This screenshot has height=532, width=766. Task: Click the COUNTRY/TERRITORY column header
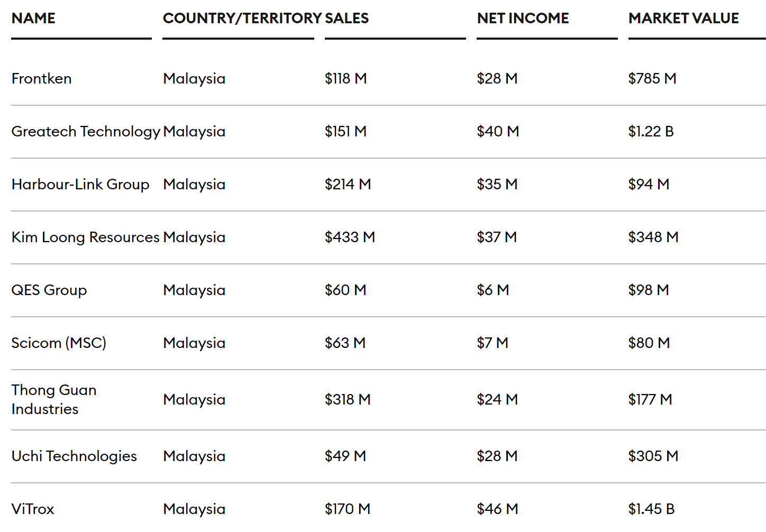[x=242, y=18]
